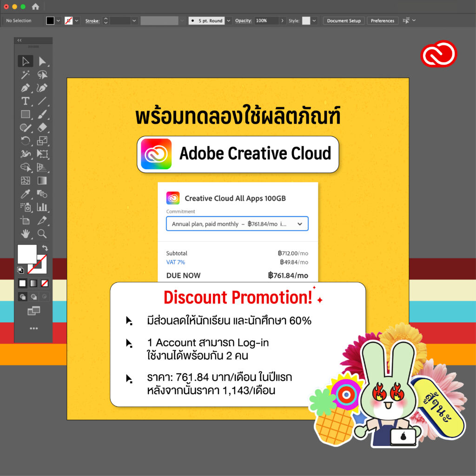Open the stroke weight dropdown
The image size is (476, 476).
tap(134, 20)
